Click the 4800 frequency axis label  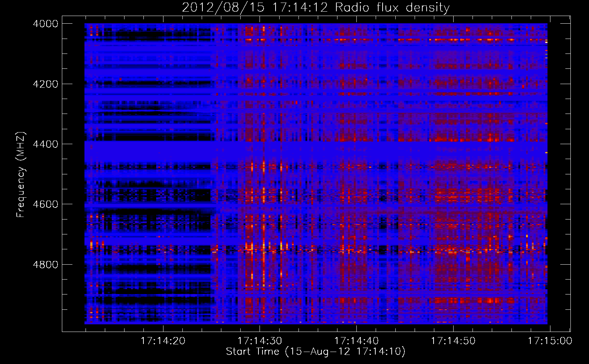pos(46,264)
